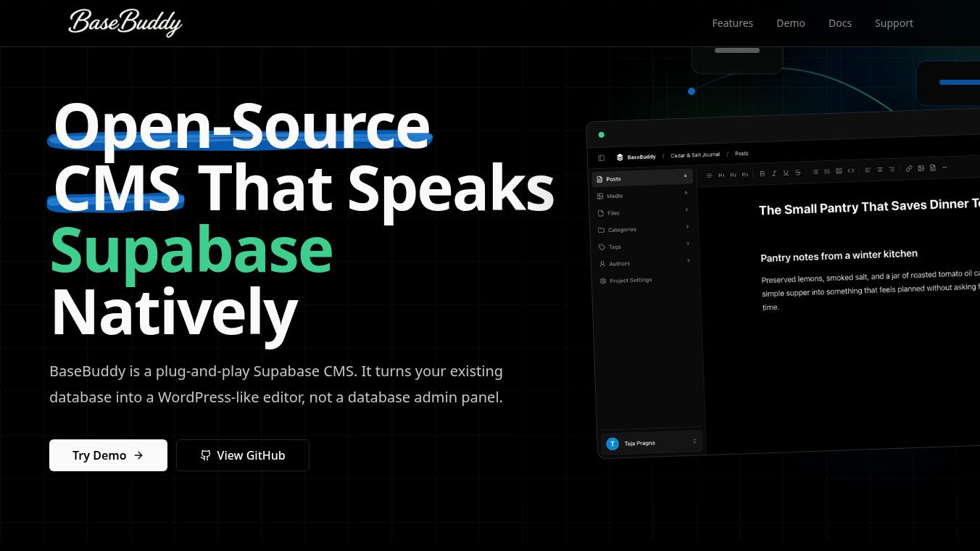Apply Heading 1 (H1) formatting
This screenshot has width=980, height=551.
coord(721,175)
